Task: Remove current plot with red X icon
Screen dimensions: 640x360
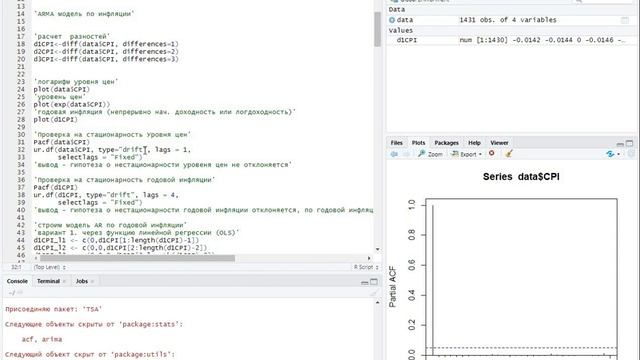Action: point(492,153)
